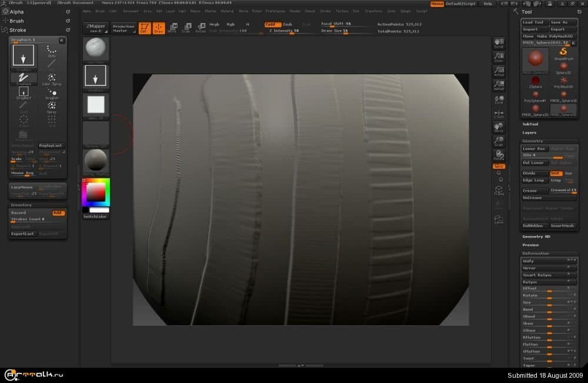Pick the SimpleBrush tool icon
This screenshot has width=588, height=383.
(563, 53)
